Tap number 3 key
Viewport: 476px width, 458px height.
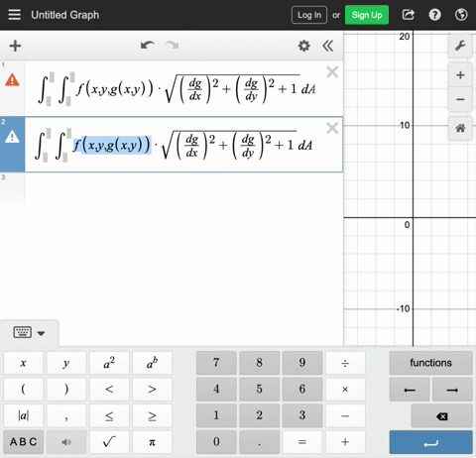coord(302,415)
